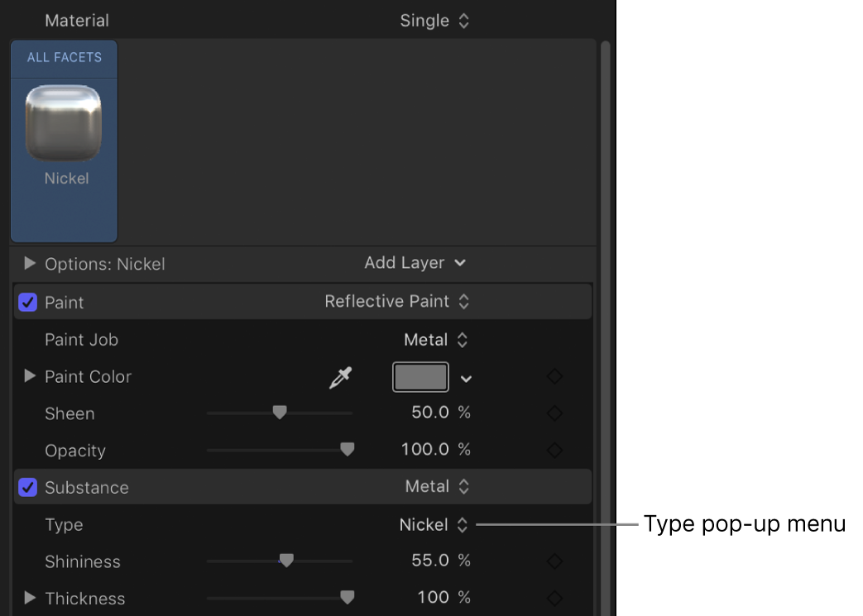The height and width of the screenshot is (616, 863).
Task: Expand the Paint Color disclosure triangle
Action: tap(30, 376)
